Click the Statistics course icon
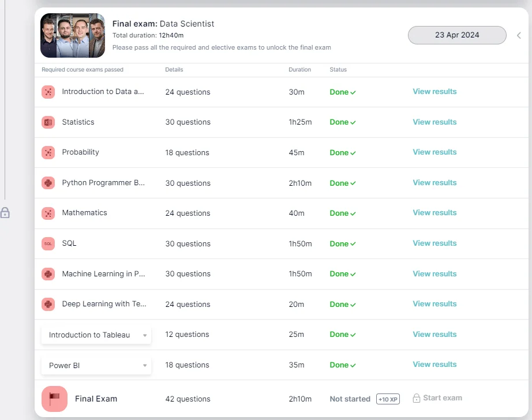532x420 pixels. [x=48, y=122]
